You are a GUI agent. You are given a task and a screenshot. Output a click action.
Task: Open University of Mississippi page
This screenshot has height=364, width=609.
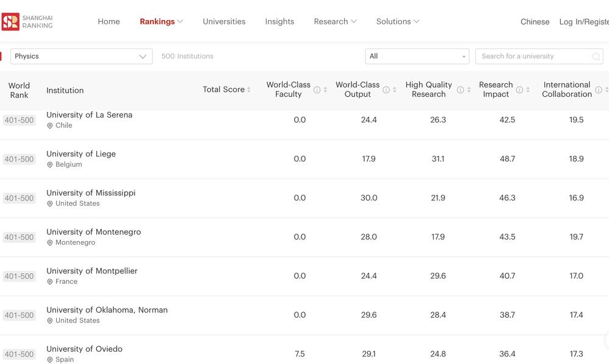click(x=91, y=193)
